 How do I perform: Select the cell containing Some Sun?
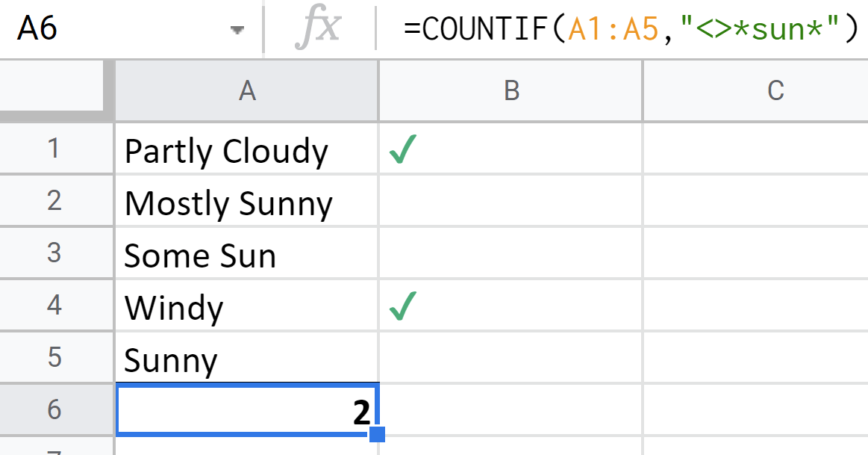(246, 252)
